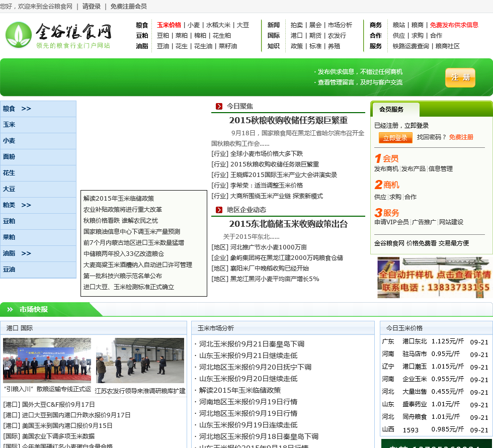Open 养殖 in the top navigation
493x448 pixels.
pos(334,46)
